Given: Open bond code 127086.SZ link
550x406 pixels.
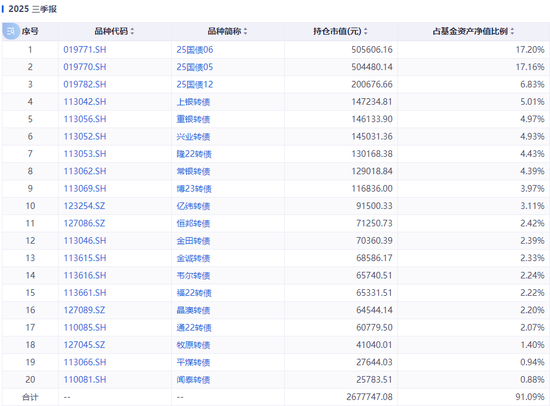Looking at the screenshot, I should click(84, 224).
